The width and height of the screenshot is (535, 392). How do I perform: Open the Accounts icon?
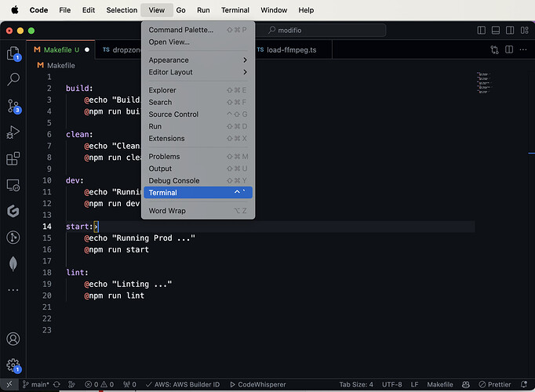coord(13,339)
